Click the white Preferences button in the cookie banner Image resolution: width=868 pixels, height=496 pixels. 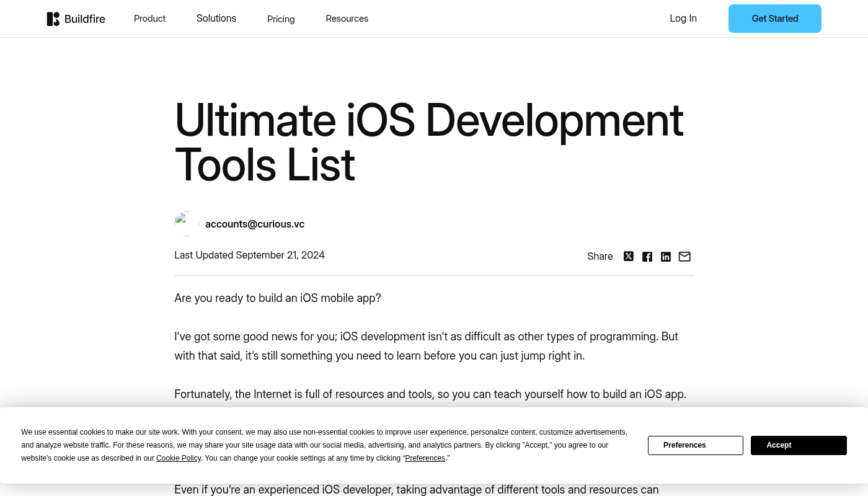(x=695, y=445)
